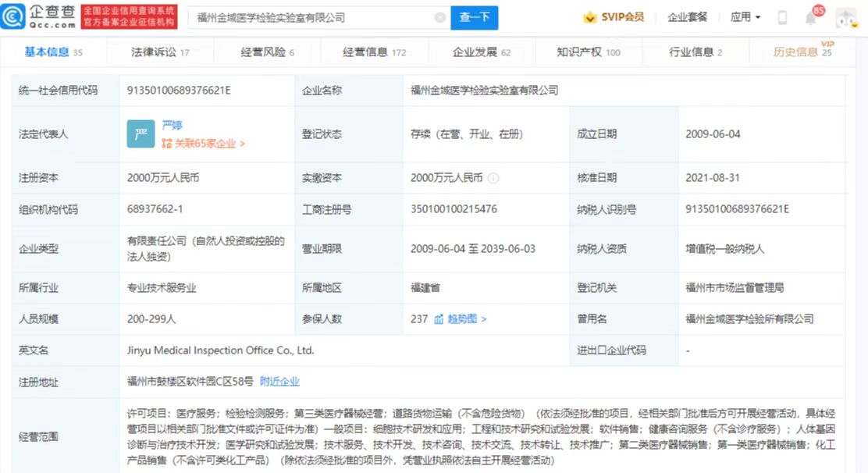The image size is (868, 473).
Task: Select the 企业类型 value 有限责任公司
Action: point(206,249)
